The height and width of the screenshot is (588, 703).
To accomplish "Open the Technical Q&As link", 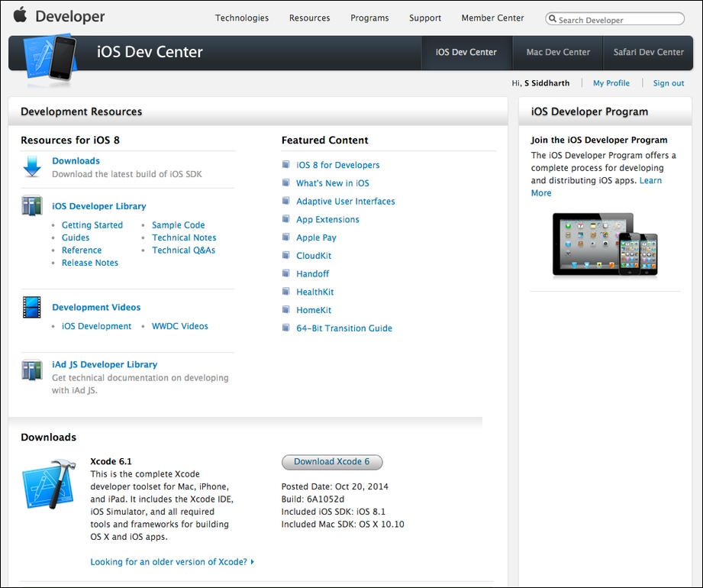I will tap(183, 250).
